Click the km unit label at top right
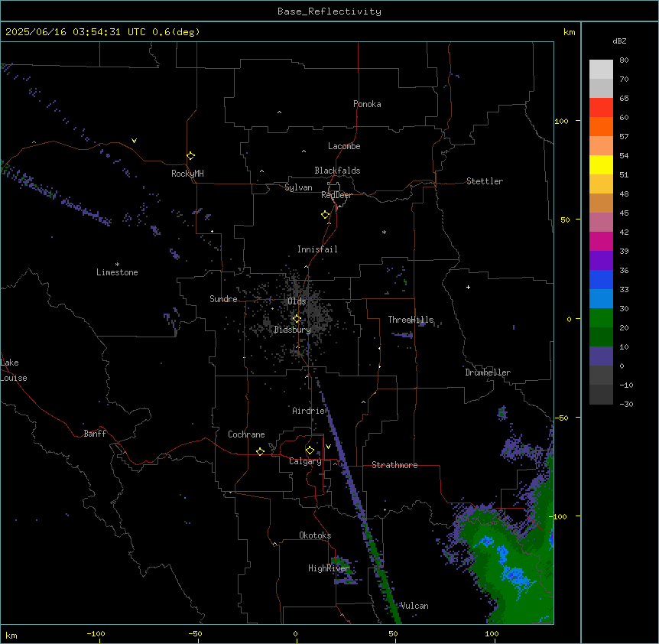Viewport: 659px width, 644px height. [569, 32]
